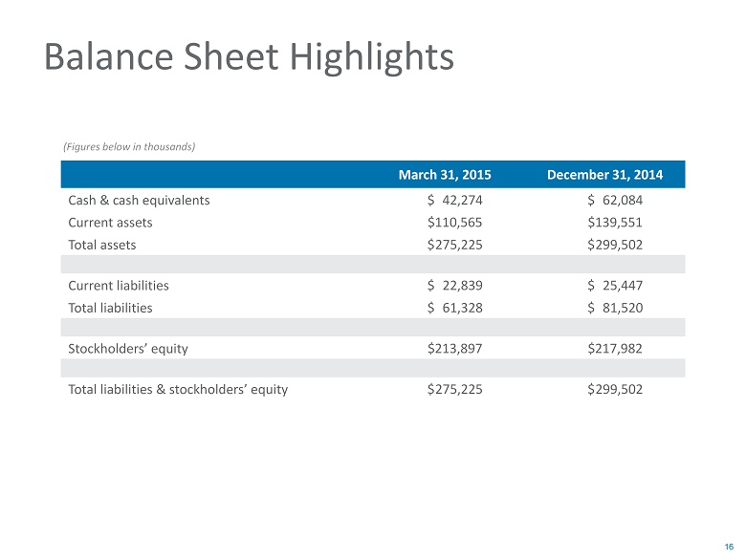Click the Current liabilities row label
The width and height of the screenshot is (746, 560).
tap(119, 285)
